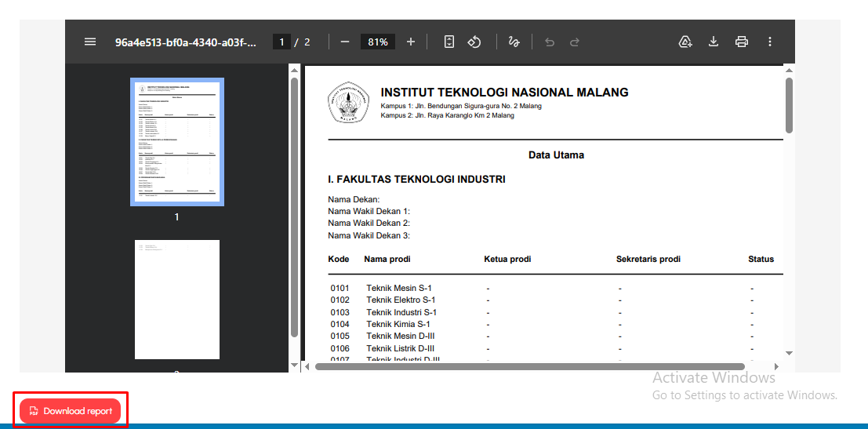
Task: Click the 'Nama Wakil Dekan 2:' line
Action: (x=369, y=224)
